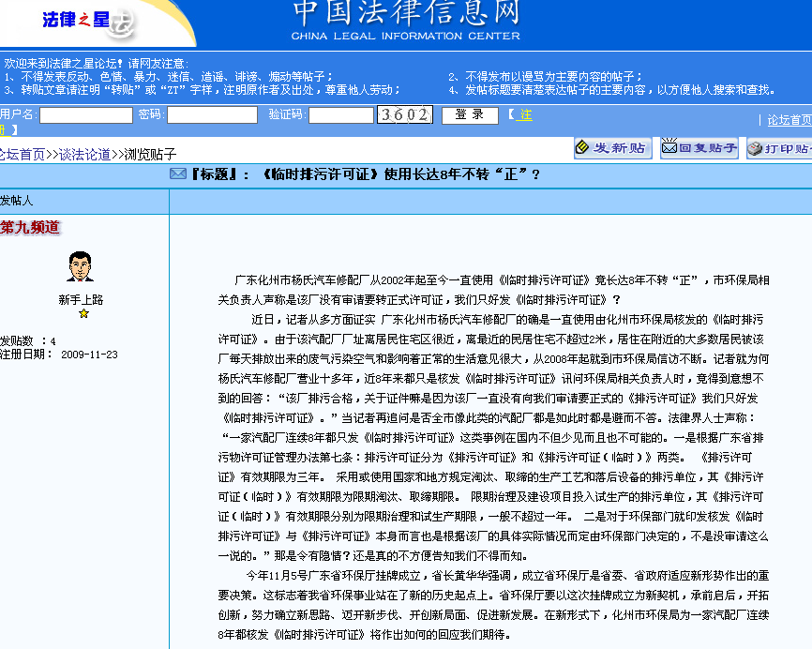This screenshot has height=649, width=812.
Task: Focus the 用户名 username field
Action: 85,114
